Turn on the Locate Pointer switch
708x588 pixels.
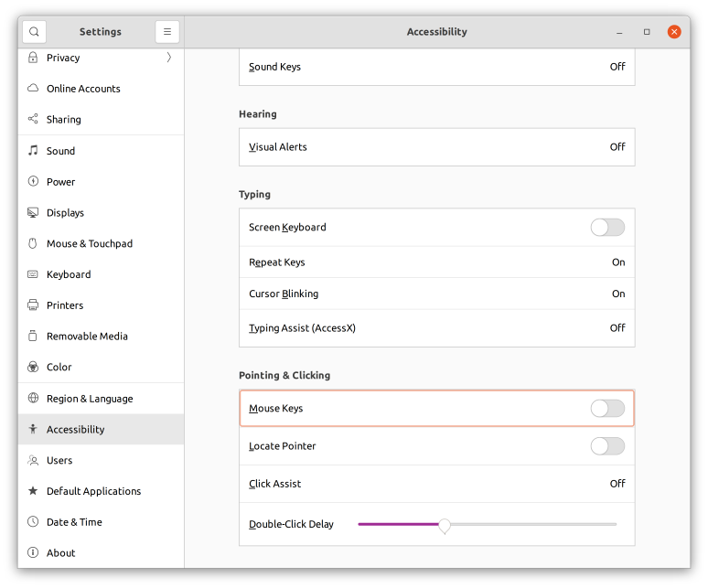click(x=607, y=446)
